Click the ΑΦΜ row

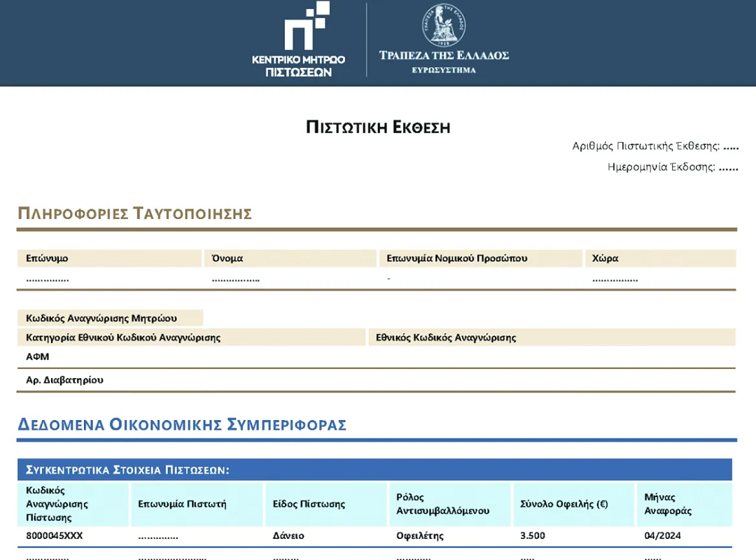click(38, 356)
